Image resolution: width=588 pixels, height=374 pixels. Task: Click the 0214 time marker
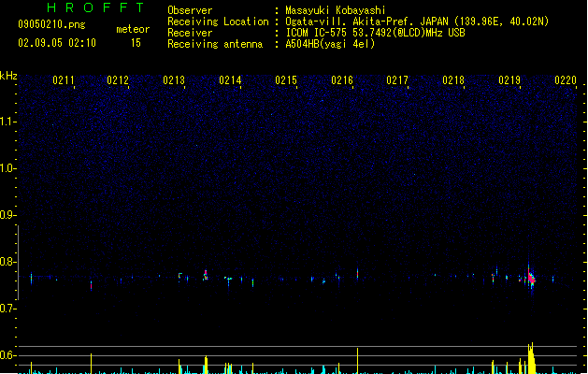[x=230, y=80]
